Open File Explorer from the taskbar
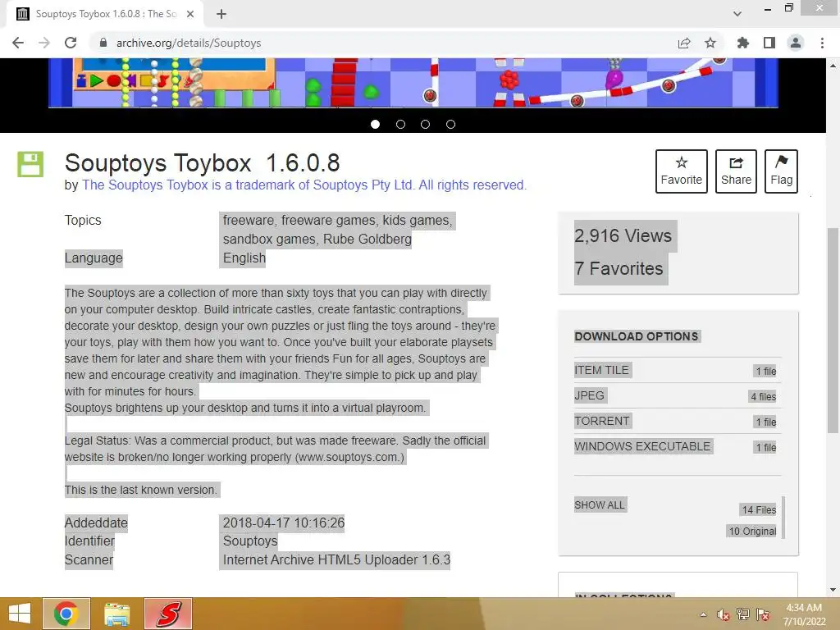The image size is (840, 630). point(117,614)
